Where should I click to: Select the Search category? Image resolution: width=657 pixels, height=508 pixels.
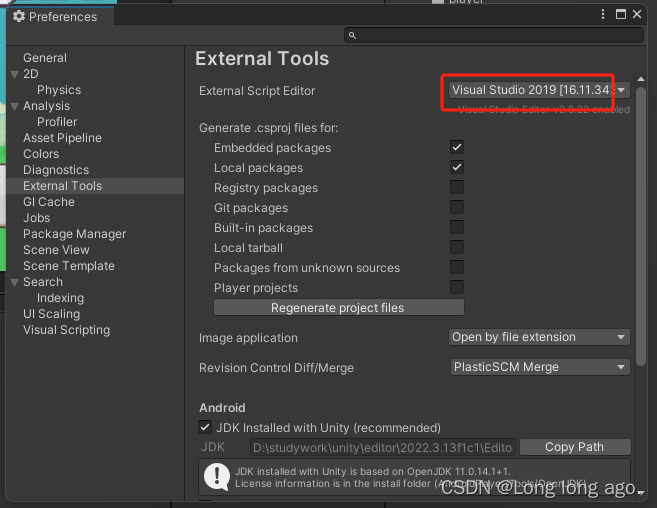click(x=43, y=282)
